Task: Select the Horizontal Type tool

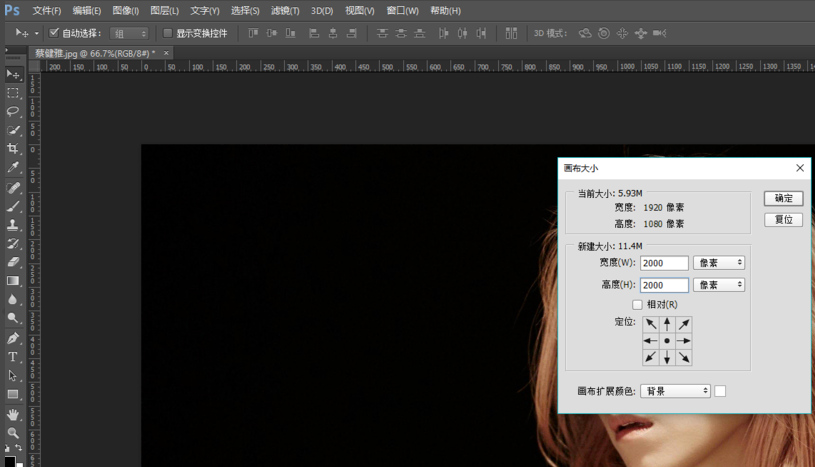Action: [13, 357]
